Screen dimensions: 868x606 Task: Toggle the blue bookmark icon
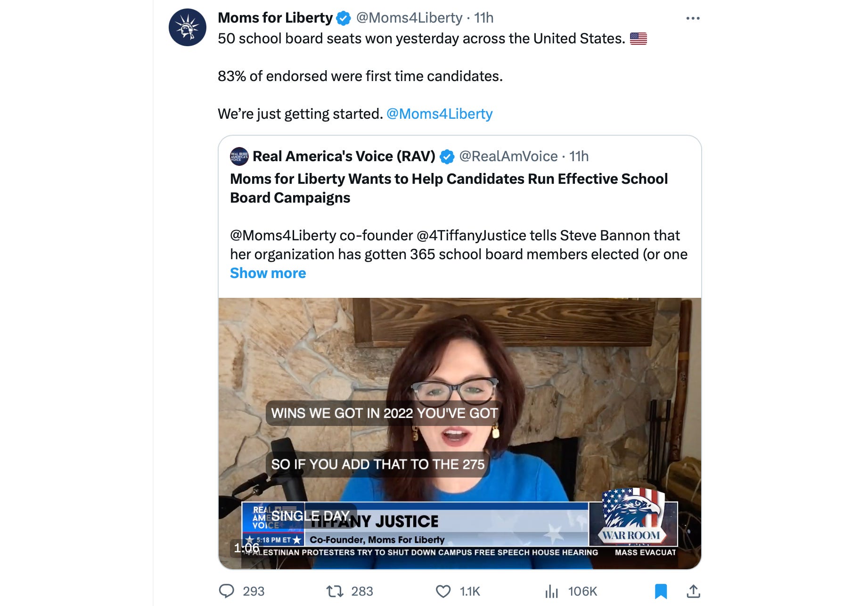[x=661, y=591]
